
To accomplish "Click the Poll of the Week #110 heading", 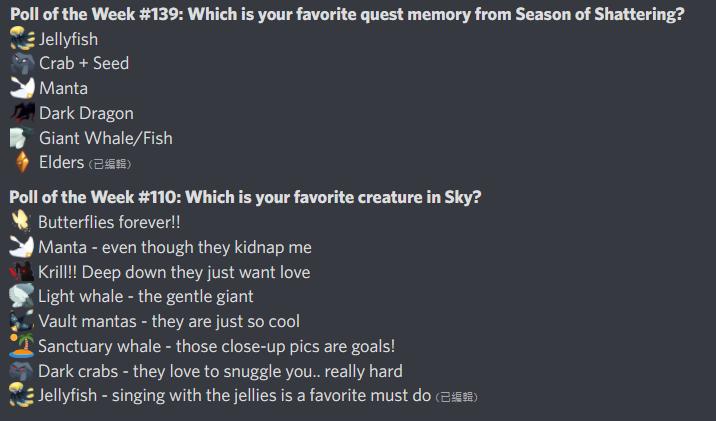I will [245, 197].
